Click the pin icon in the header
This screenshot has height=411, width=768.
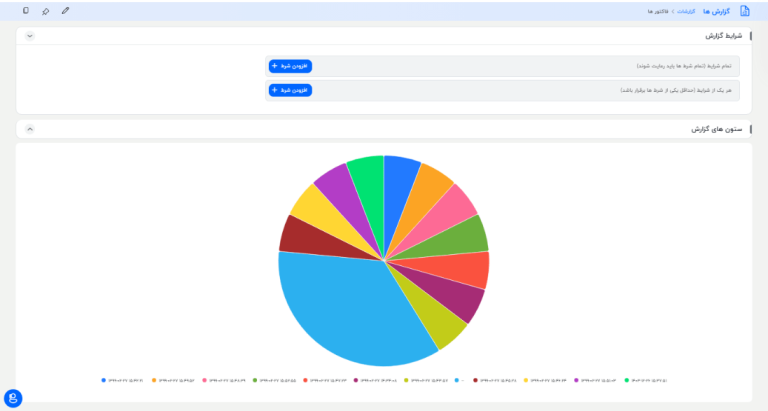[x=46, y=11]
